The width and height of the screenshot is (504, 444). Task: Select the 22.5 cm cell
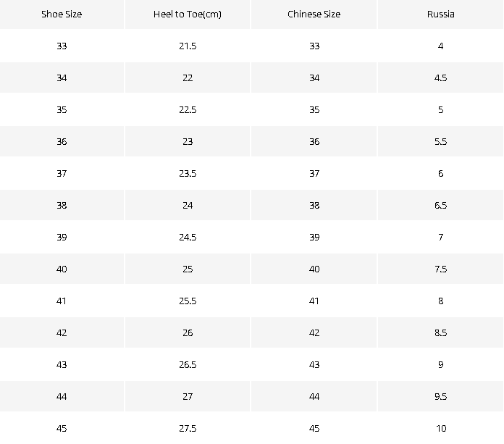point(188,109)
